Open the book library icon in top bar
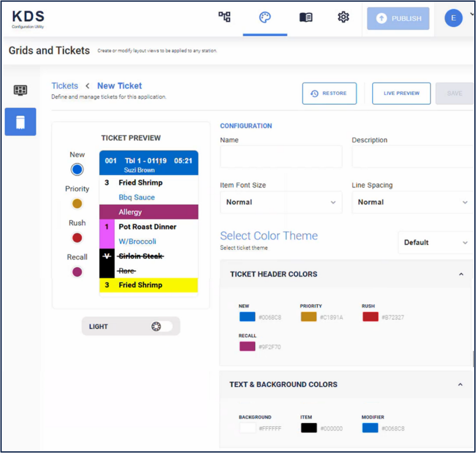Image resolution: width=476 pixels, height=453 pixels. click(306, 17)
